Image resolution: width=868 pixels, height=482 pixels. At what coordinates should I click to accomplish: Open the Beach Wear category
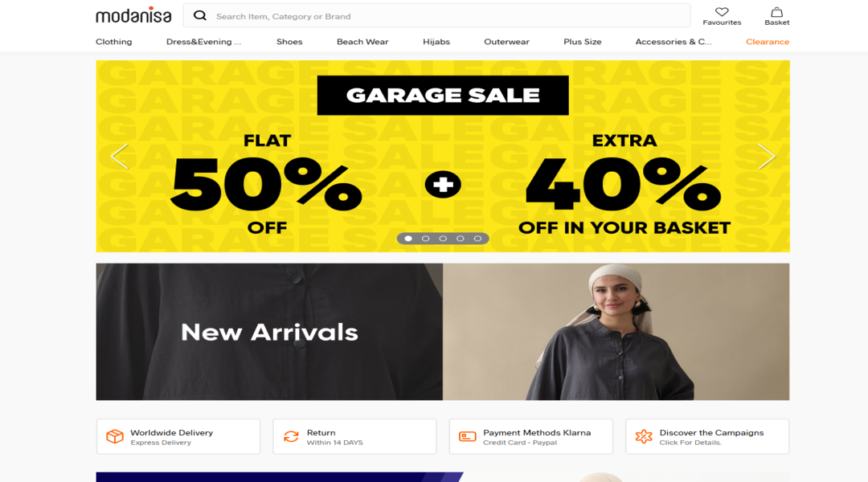(362, 42)
